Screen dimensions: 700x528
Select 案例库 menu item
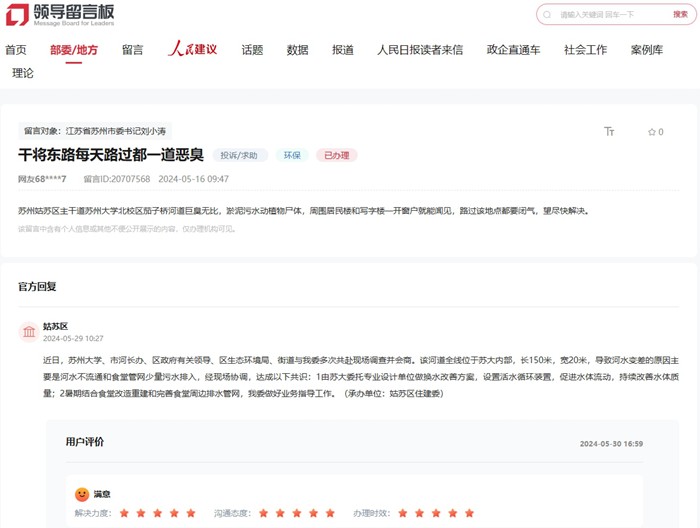646,50
